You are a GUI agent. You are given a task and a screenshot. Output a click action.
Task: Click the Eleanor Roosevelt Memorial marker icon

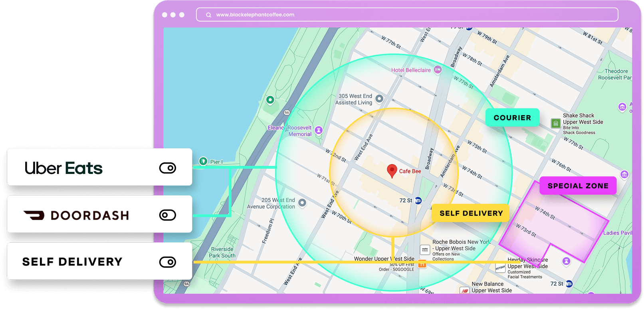point(318,130)
